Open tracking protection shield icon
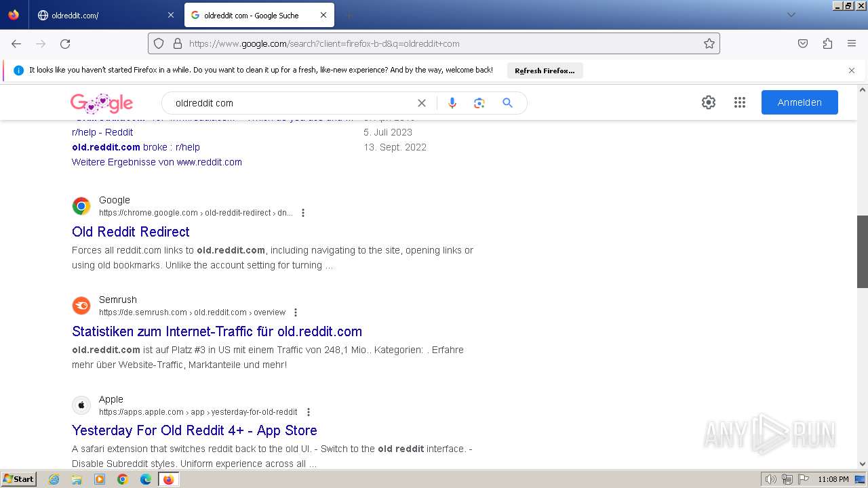 tap(159, 43)
